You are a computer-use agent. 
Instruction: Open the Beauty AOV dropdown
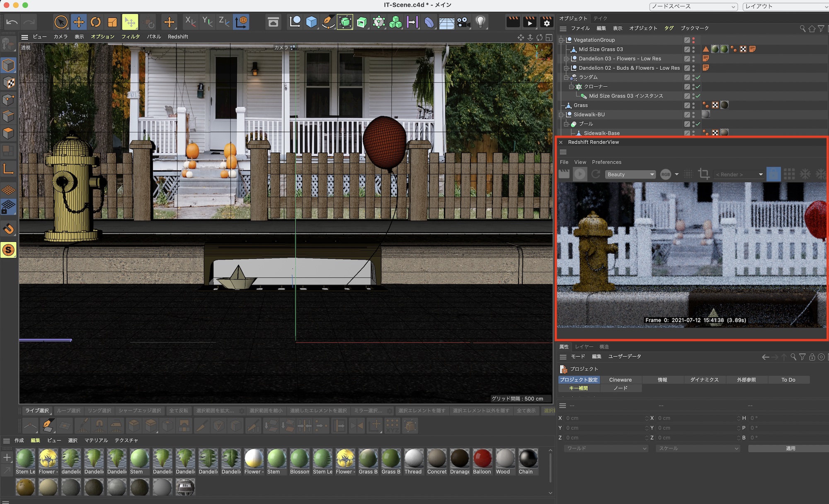pos(630,174)
